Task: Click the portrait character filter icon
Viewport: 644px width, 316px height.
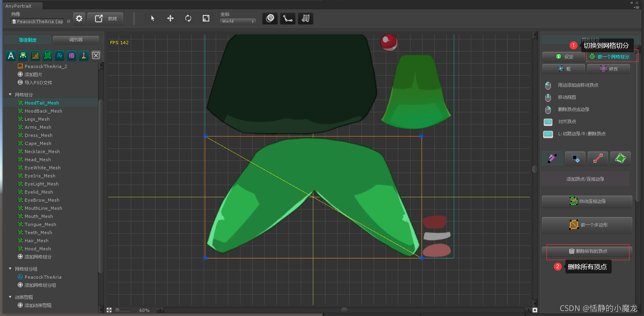Action: tap(23, 56)
